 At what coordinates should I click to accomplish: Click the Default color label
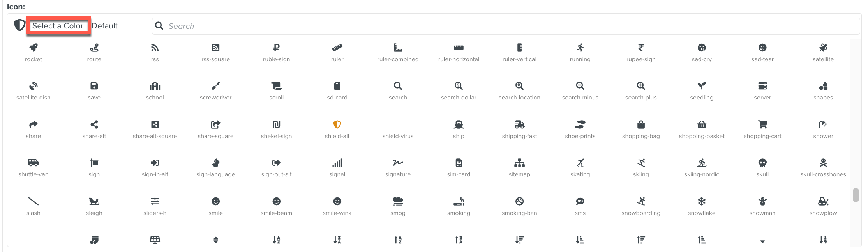[x=105, y=26]
